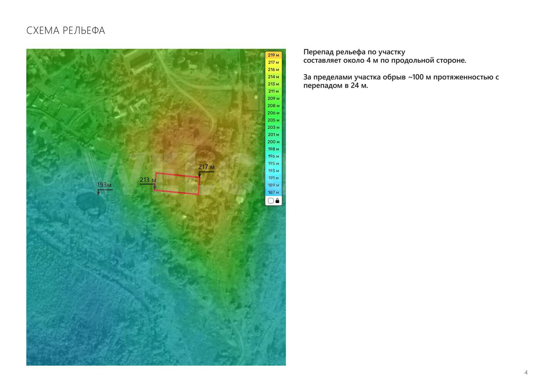The width and height of the screenshot is (554, 392).
Task: Click the 200 м legend entry
Action: pyautogui.click(x=274, y=142)
